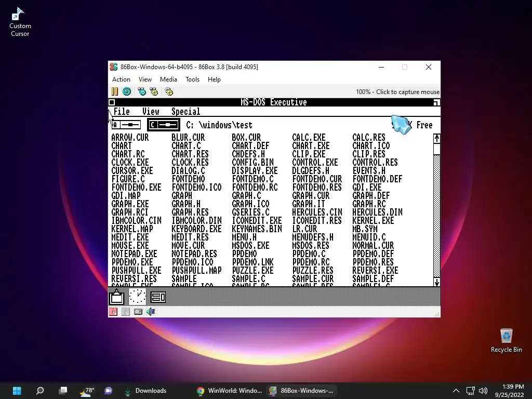
Task: Click the network icon in system tray
Action: coord(470,391)
